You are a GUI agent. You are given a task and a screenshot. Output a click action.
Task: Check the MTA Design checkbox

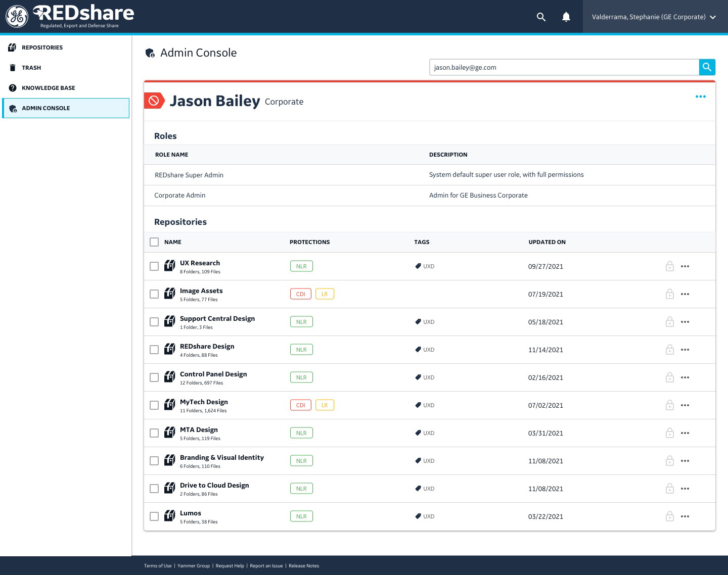154,433
